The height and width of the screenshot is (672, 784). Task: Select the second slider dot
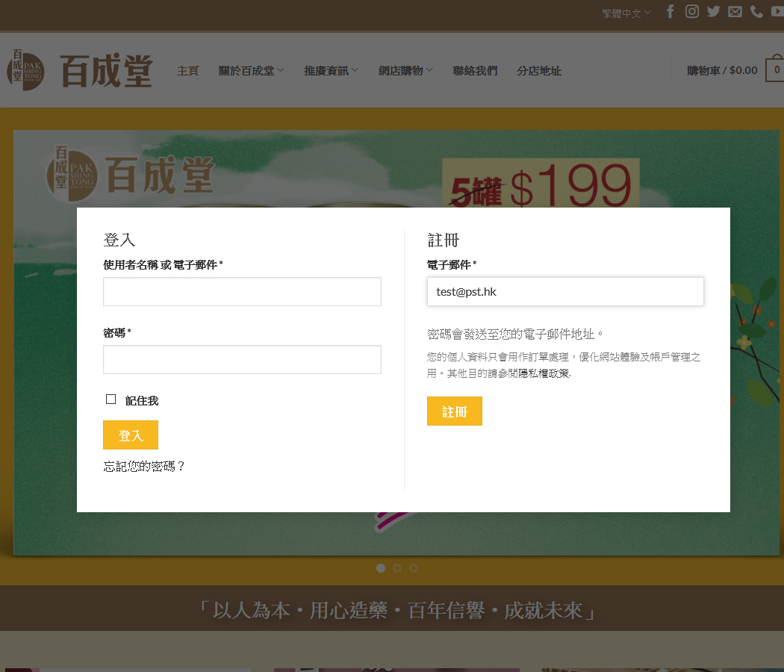point(397,568)
